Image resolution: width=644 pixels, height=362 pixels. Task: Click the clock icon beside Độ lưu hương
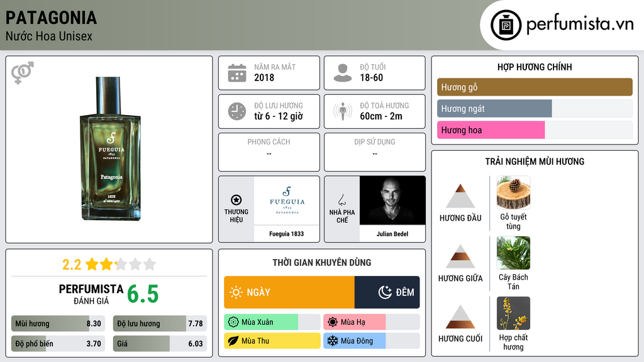[x=237, y=111]
